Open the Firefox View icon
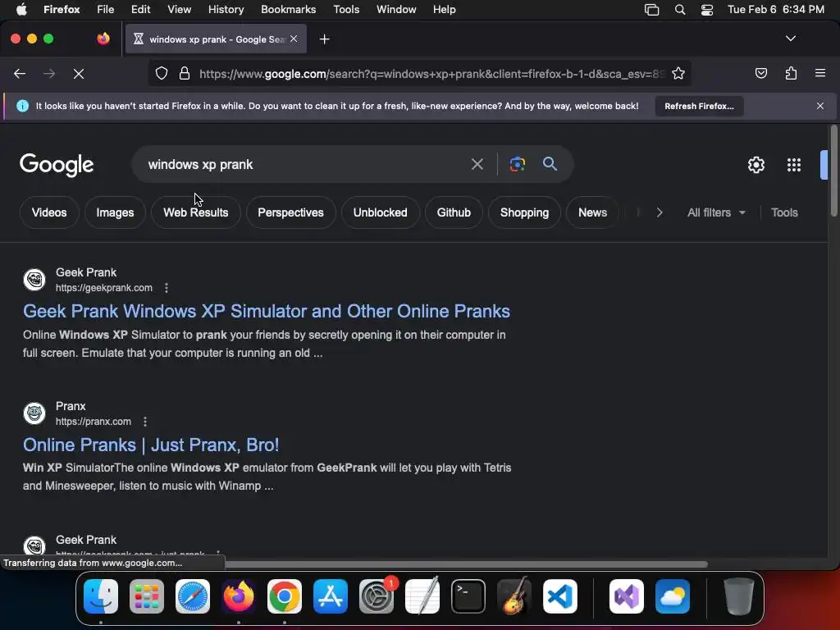This screenshot has width=840, height=630. pyautogui.click(x=103, y=39)
